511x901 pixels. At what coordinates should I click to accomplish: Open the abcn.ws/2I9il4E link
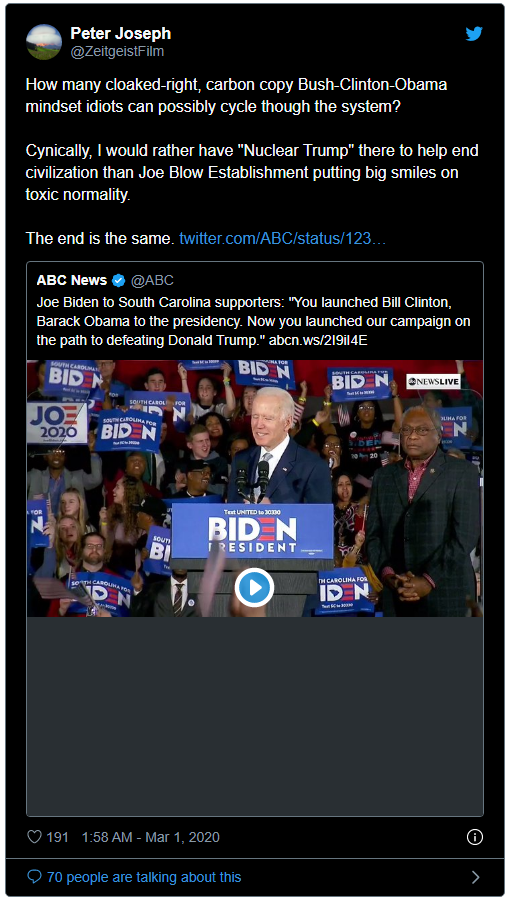pyautogui.click(x=318, y=340)
